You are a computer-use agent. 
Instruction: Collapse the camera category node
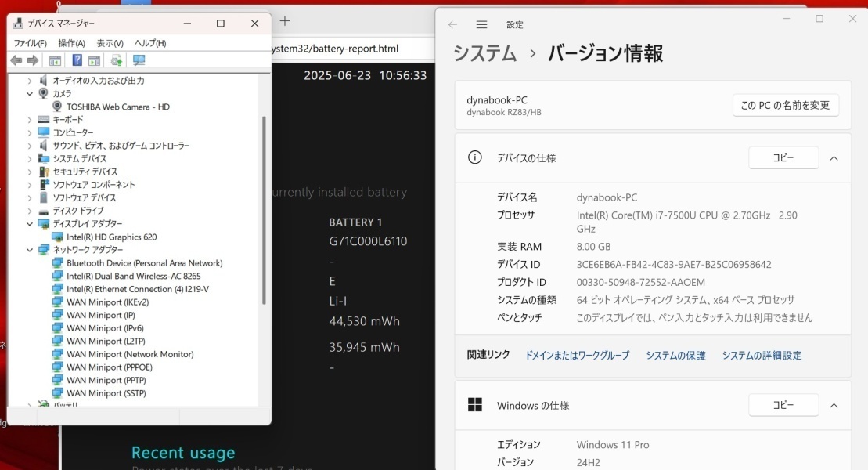[x=30, y=94]
